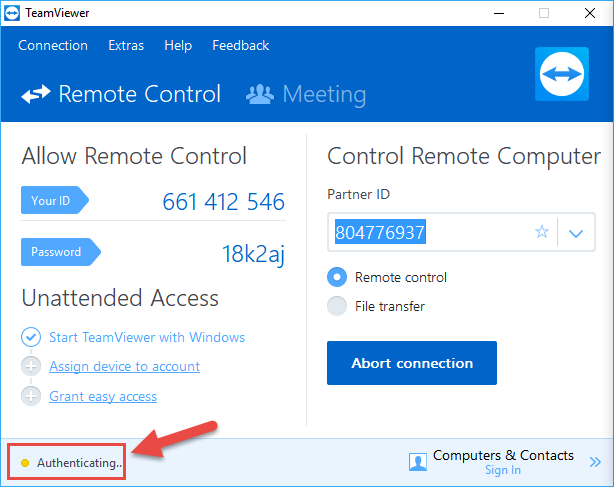Click the Authenticating status text
Image resolution: width=614 pixels, height=487 pixels.
point(79,463)
